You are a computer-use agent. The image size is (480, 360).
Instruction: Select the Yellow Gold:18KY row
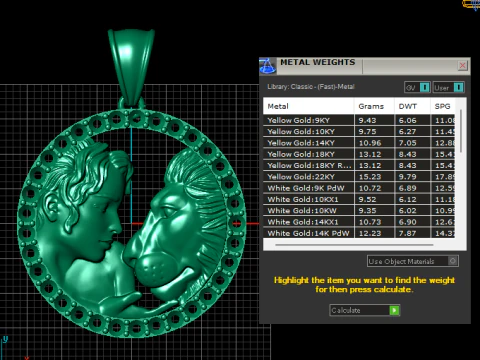[359, 154]
